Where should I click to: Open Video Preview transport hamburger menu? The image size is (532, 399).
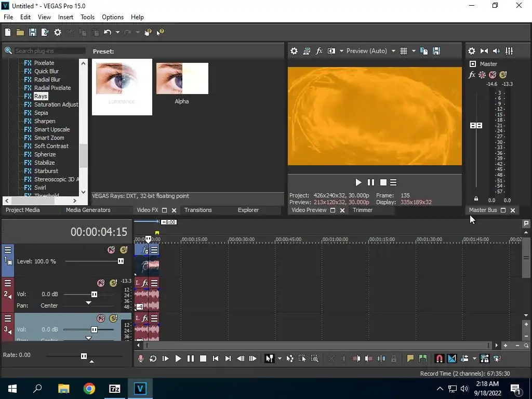(393, 182)
